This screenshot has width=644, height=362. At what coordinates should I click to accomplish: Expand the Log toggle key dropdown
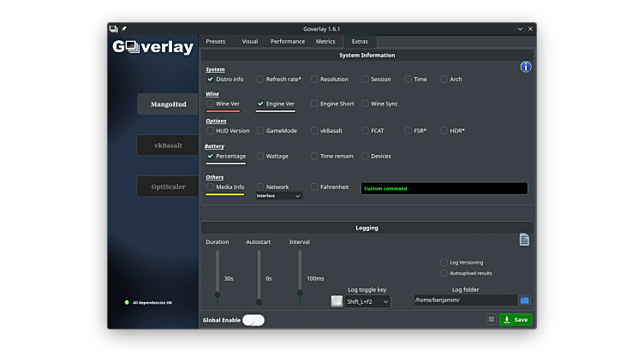367,301
